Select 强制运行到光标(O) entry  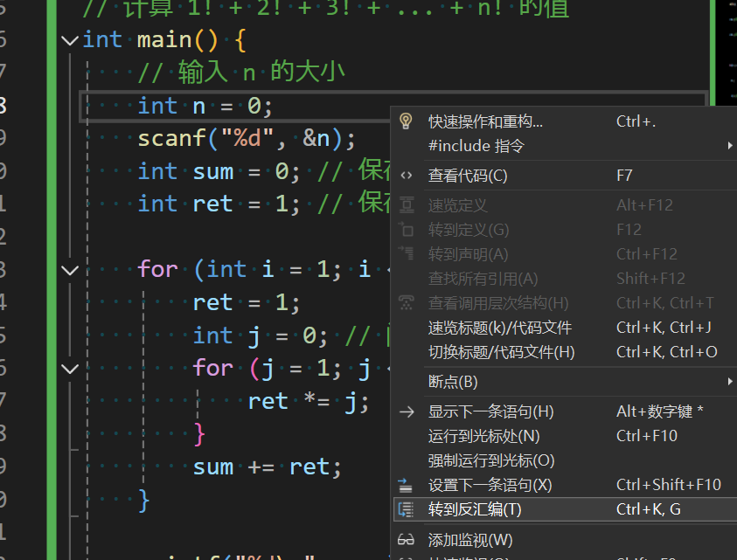491,460
